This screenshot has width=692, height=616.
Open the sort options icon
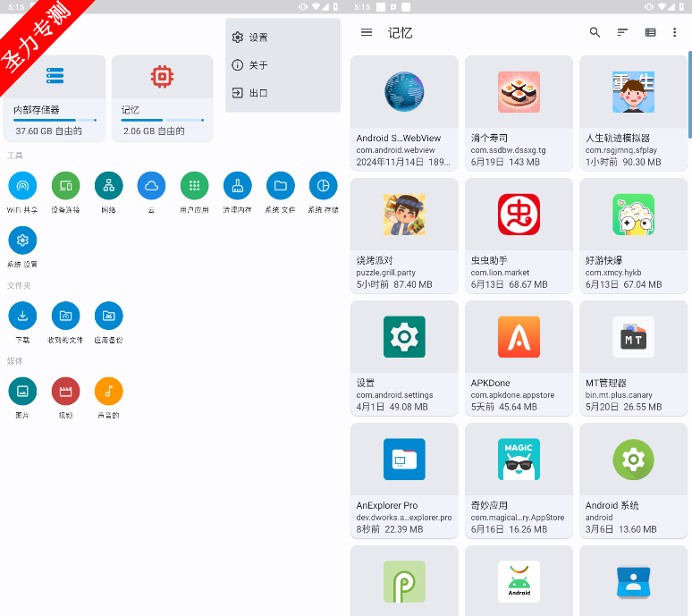[x=622, y=32]
